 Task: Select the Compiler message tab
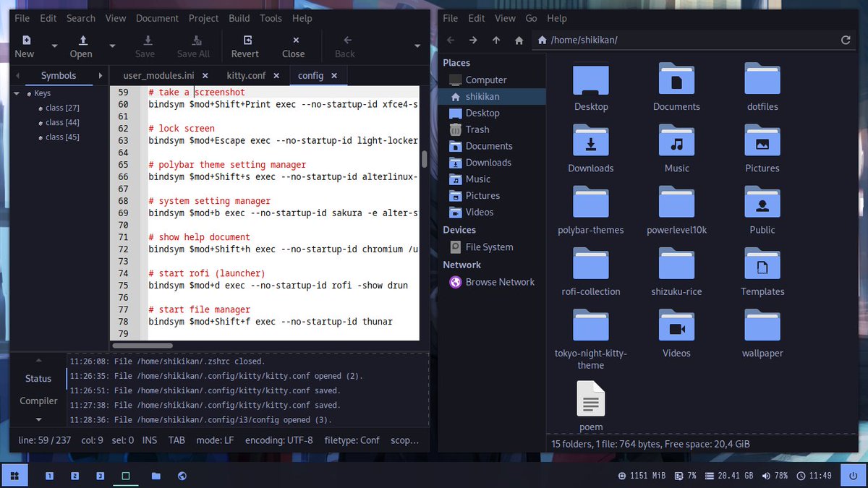pyautogui.click(x=38, y=401)
